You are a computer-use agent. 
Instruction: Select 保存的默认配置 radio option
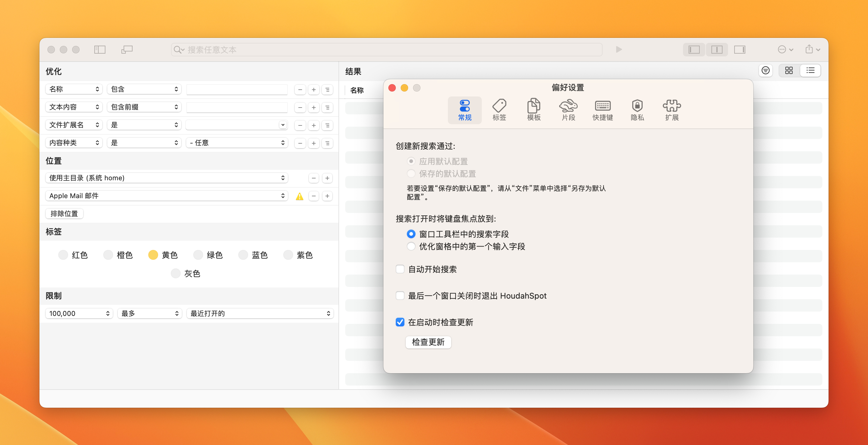411,174
